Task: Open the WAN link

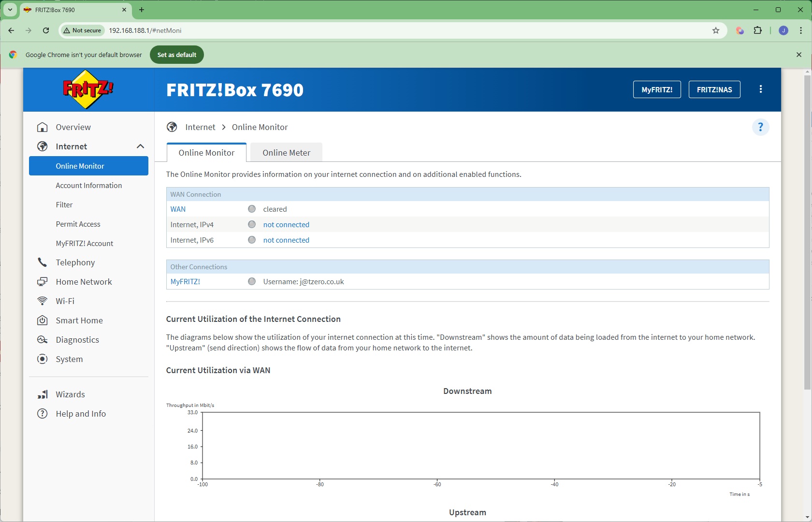Action: click(x=178, y=209)
